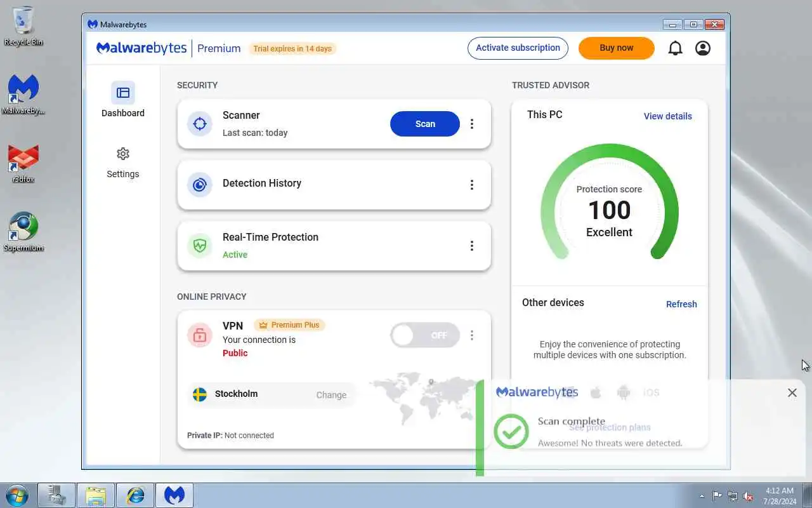Image resolution: width=812 pixels, height=508 pixels.
Task: Click the Sweden flag icon
Action: click(200, 394)
